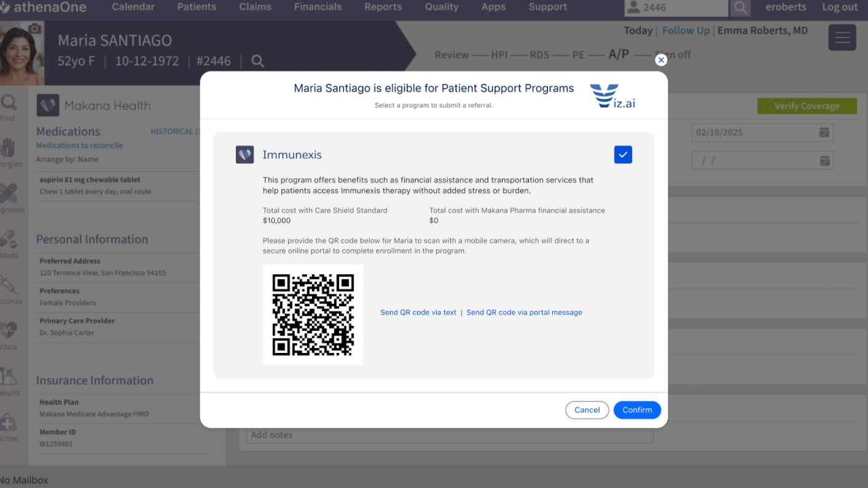Click the Follow Up link
The width and height of the screenshot is (868, 488).
tap(686, 31)
